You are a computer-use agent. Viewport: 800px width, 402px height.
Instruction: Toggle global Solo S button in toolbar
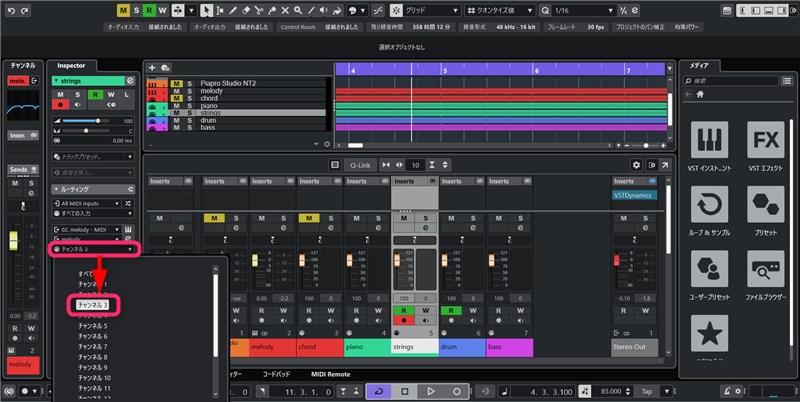136,10
